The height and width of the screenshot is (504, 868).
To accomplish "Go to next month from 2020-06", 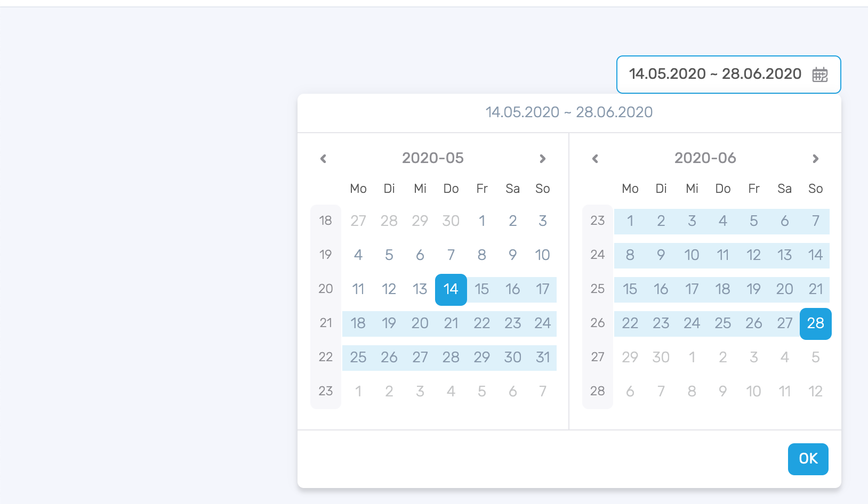I will click(815, 159).
